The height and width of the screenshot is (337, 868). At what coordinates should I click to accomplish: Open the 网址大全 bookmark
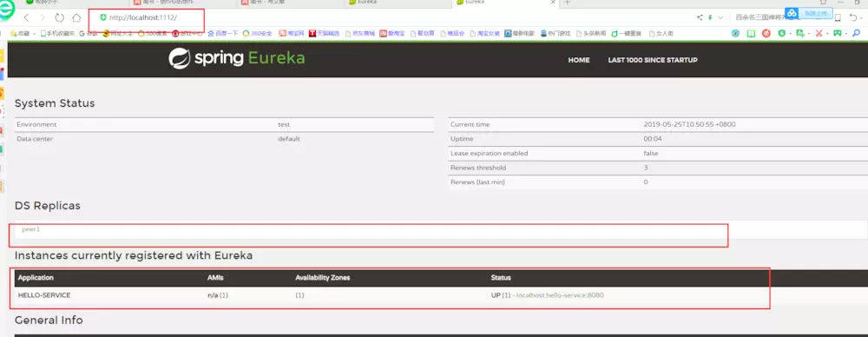(117, 33)
